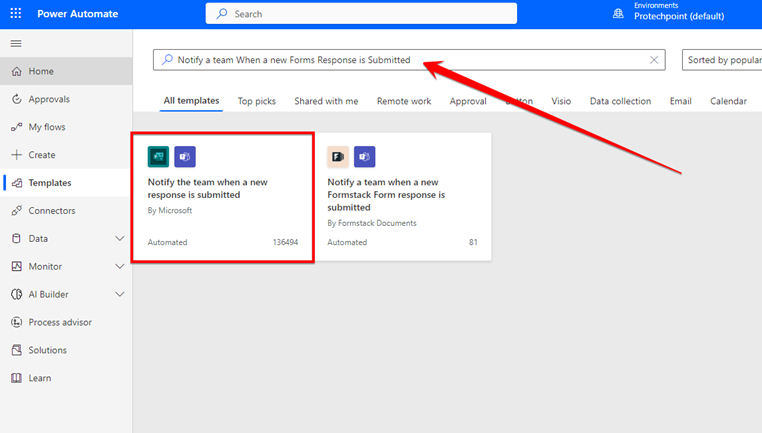Click the Connectors plug icon

tap(17, 211)
